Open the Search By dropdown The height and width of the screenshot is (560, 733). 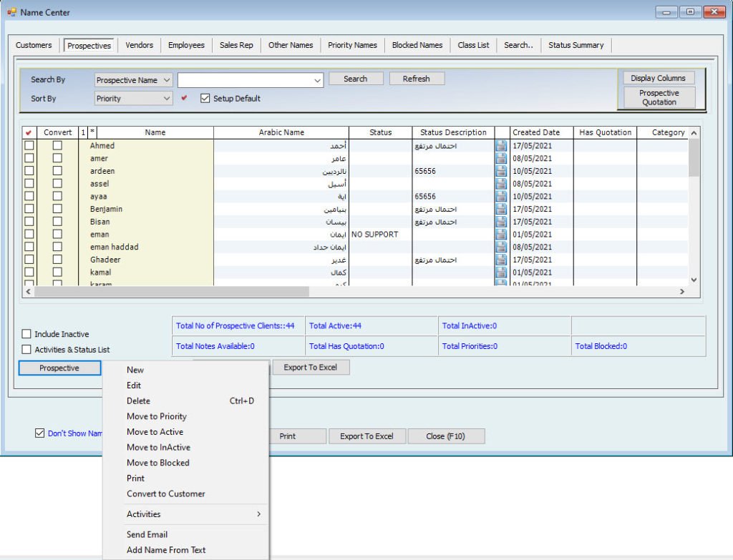pyautogui.click(x=134, y=80)
